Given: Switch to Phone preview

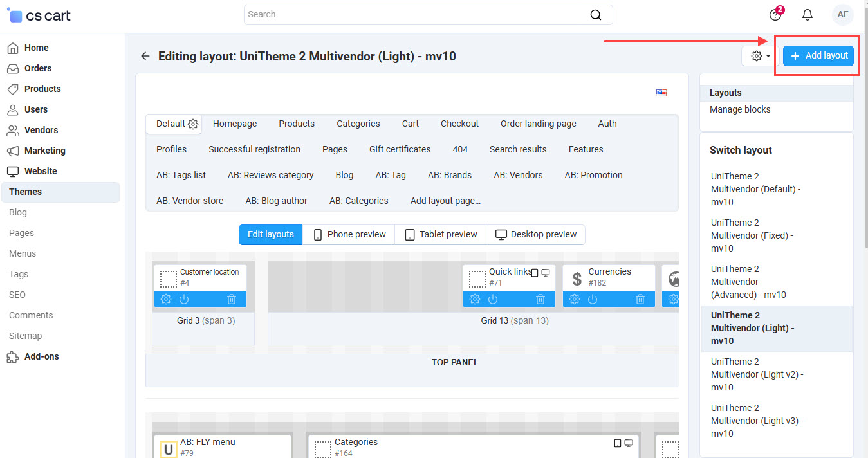Looking at the screenshot, I should pos(349,234).
